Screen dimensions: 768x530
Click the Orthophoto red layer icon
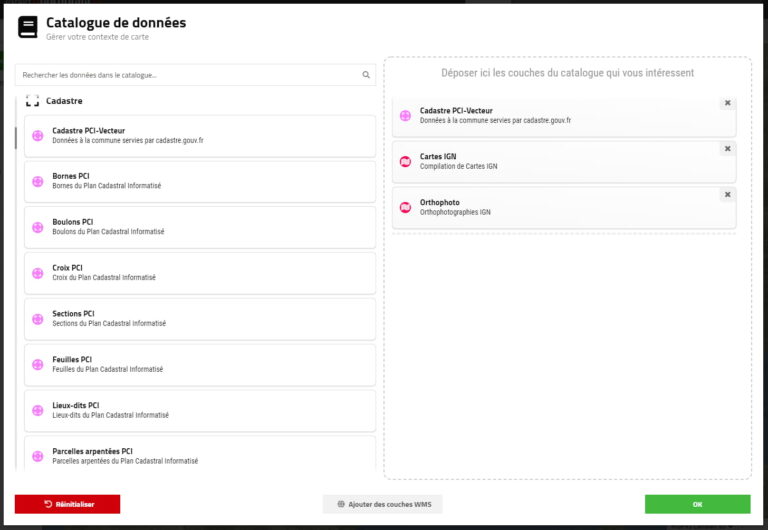point(405,207)
